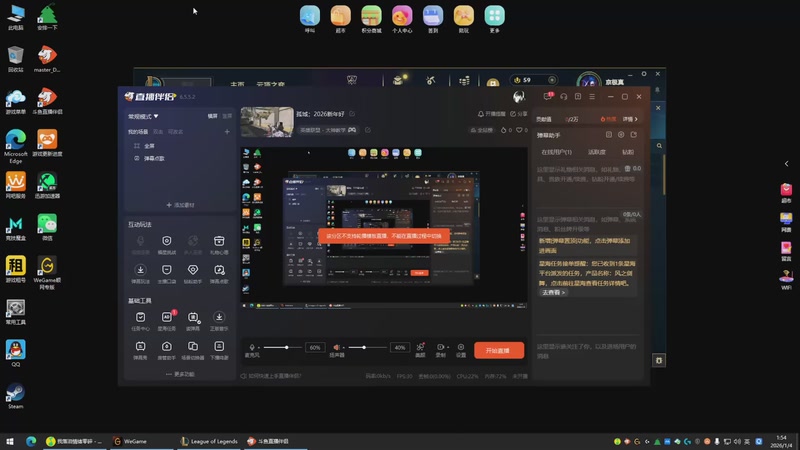
Task: Click 添加素材 add source button
Action: tap(180, 205)
